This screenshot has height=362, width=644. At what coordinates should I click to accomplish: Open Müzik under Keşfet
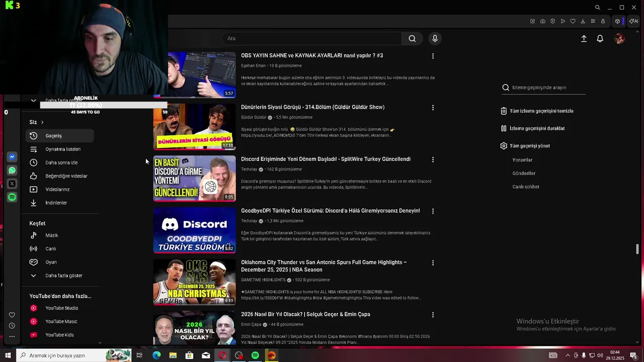point(59,235)
